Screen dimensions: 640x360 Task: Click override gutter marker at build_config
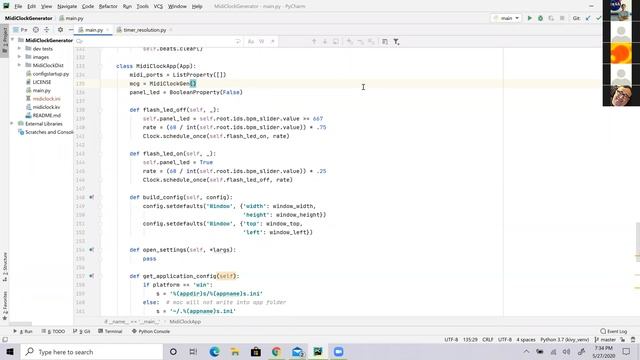(92, 197)
